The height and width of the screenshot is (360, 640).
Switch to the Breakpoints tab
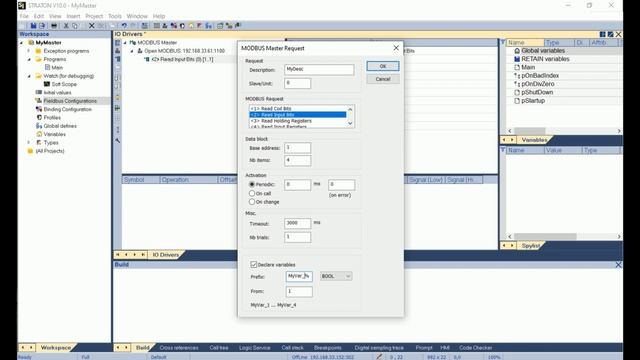pyautogui.click(x=328, y=348)
